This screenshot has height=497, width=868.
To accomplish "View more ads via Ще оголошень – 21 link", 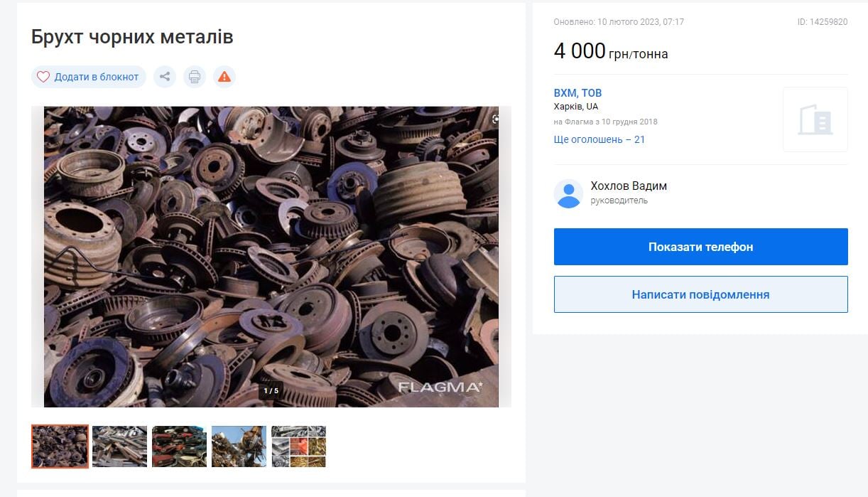I will click(600, 139).
